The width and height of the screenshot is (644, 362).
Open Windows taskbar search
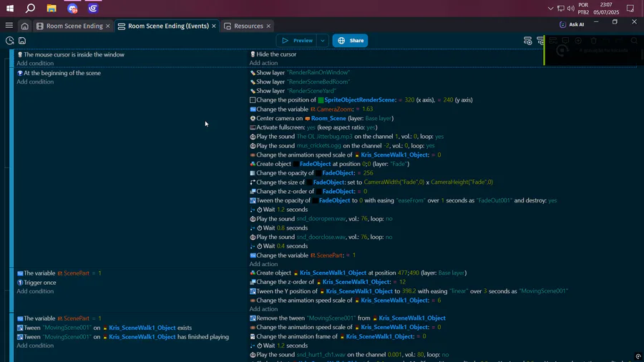coord(30,8)
